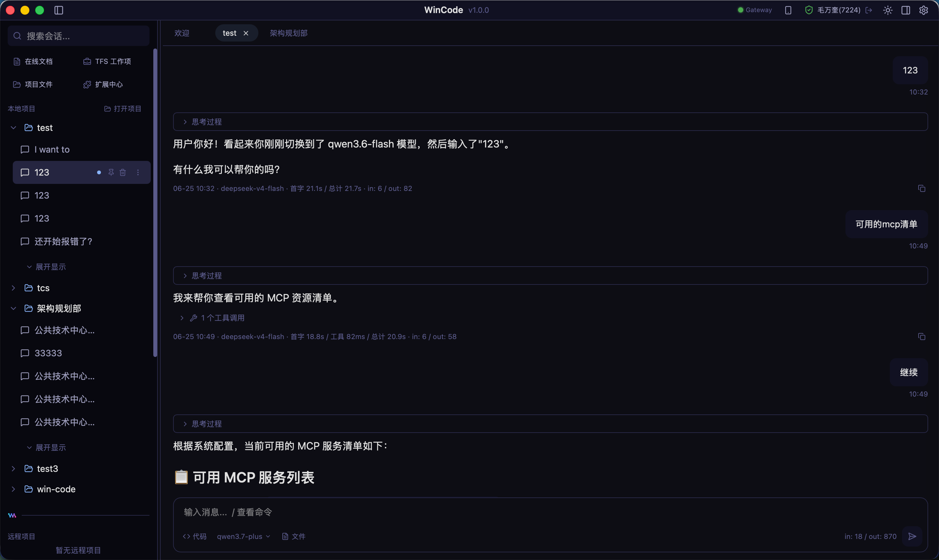Click the 继续 message bubble
The width and height of the screenshot is (939, 560).
point(909,373)
